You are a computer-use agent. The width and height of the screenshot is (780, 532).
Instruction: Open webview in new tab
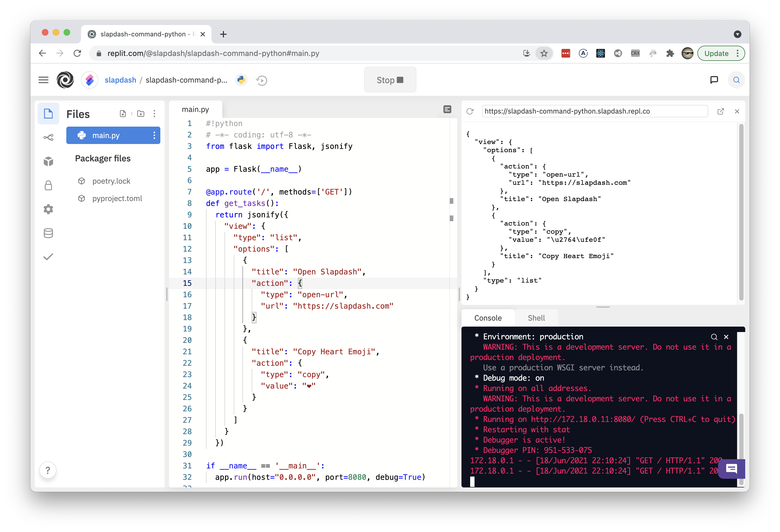click(720, 111)
